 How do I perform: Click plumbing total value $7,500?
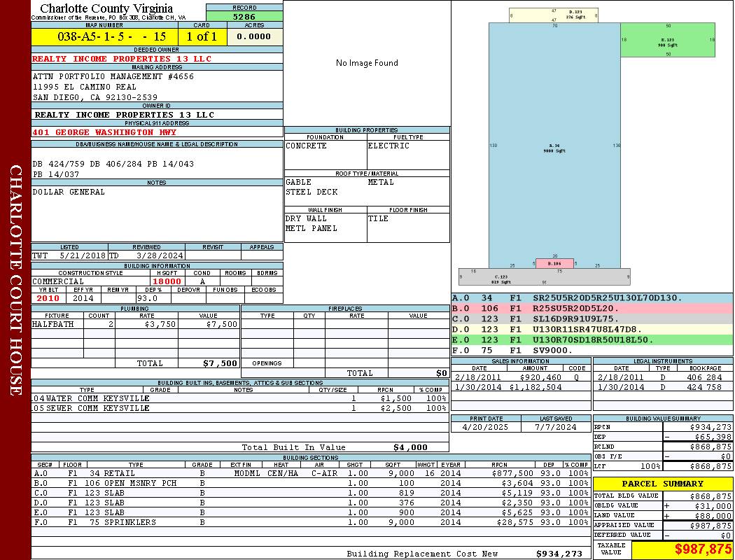point(220,363)
